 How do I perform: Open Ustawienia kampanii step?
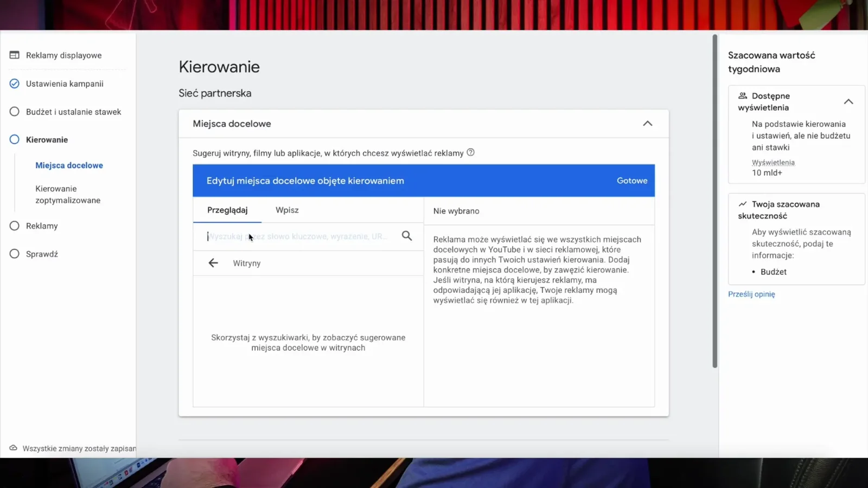(65, 84)
